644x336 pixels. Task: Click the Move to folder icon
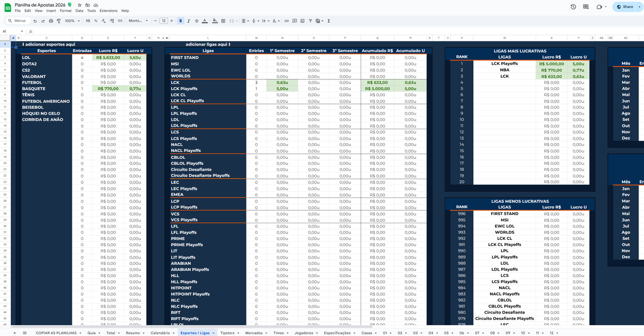tap(87, 5)
